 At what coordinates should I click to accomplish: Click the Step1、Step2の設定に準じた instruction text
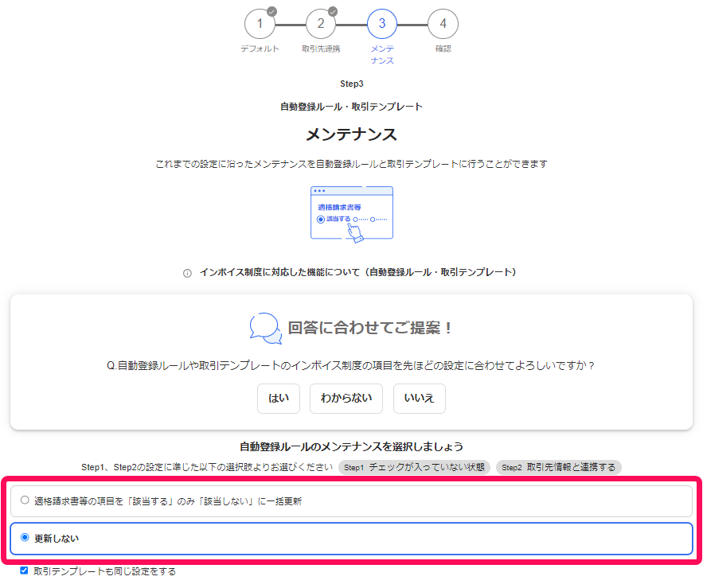pyautogui.click(x=207, y=467)
